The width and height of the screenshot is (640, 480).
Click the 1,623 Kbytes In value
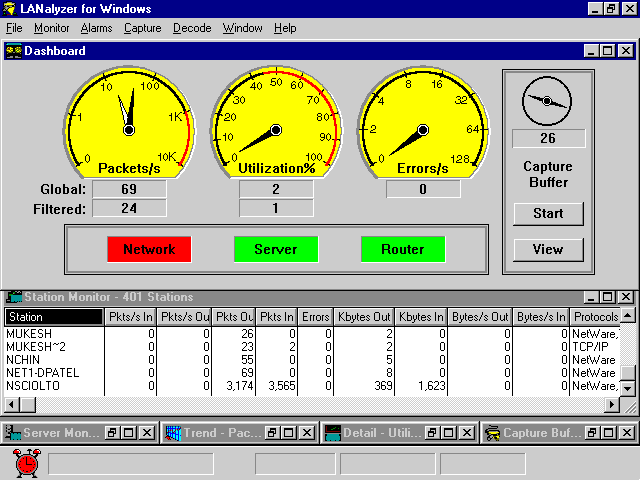tap(432, 386)
